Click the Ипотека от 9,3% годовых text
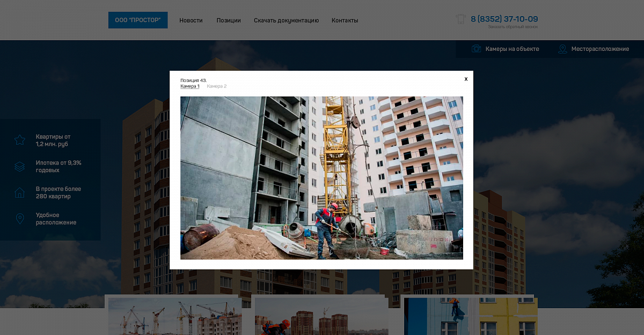The image size is (644, 335). click(x=58, y=167)
